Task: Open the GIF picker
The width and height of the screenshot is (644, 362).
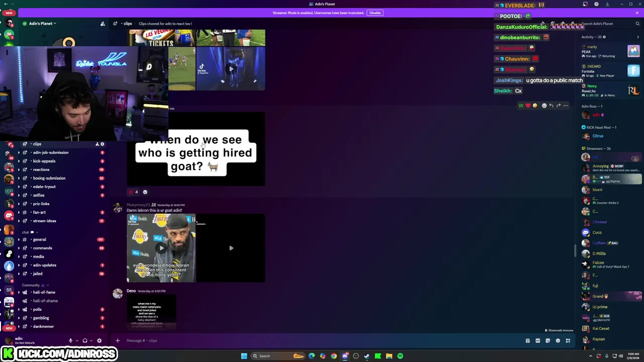Action: tap(538, 341)
